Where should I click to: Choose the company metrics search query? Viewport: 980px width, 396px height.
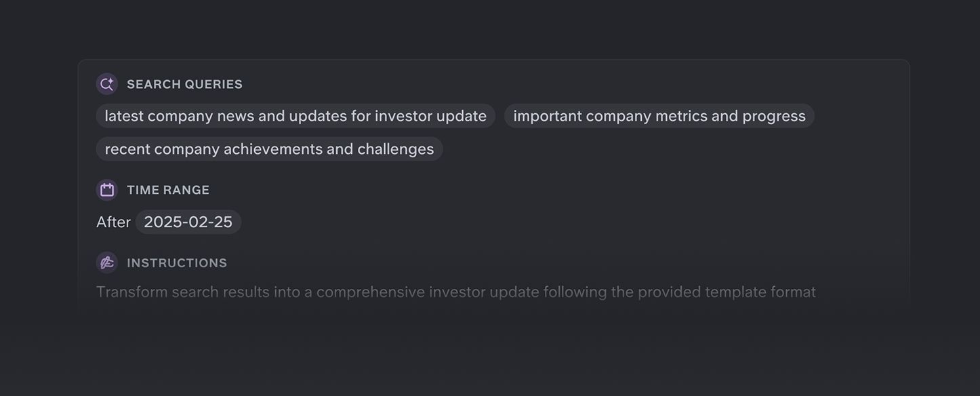(659, 116)
